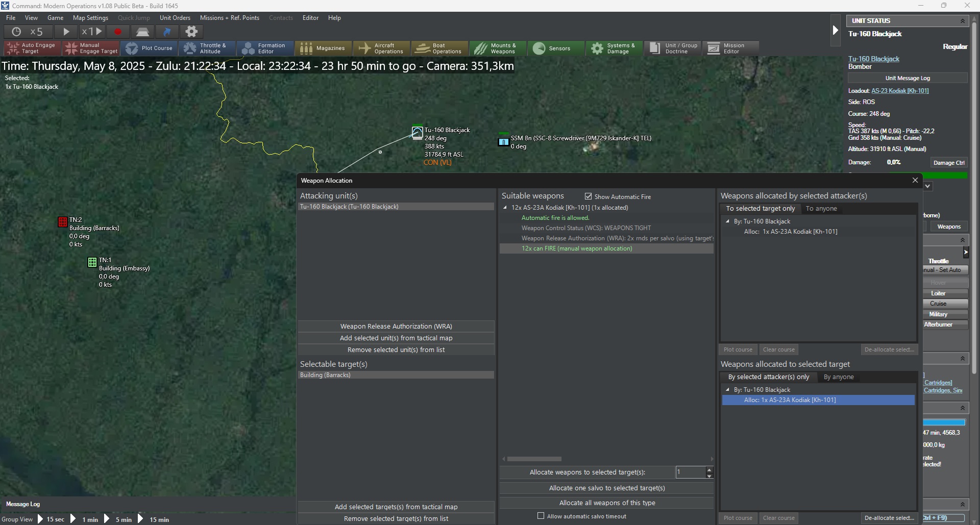Image resolution: width=980 pixels, height=525 pixels.
Task: Switch to the By anyone tab
Action: point(839,377)
